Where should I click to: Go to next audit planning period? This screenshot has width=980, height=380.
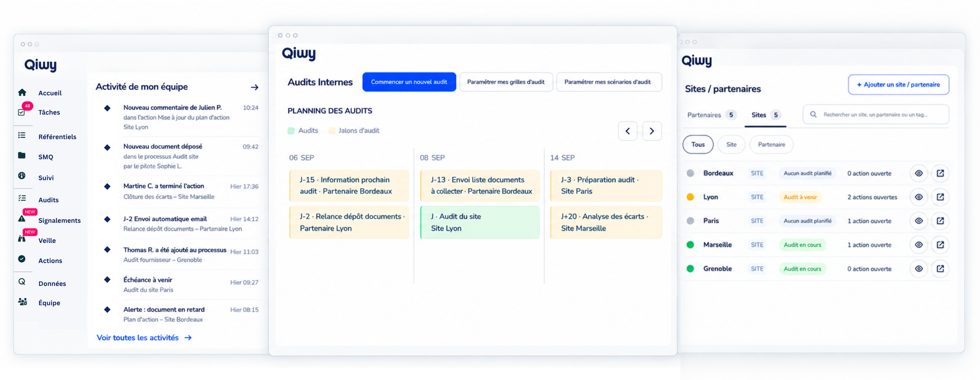pos(652,131)
